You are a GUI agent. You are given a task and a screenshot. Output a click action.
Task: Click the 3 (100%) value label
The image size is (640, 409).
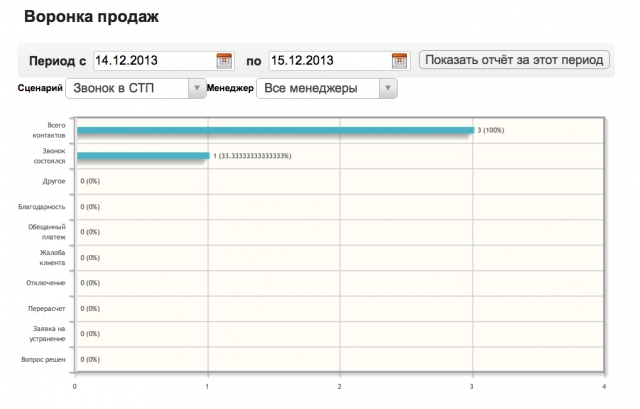click(491, 130)
